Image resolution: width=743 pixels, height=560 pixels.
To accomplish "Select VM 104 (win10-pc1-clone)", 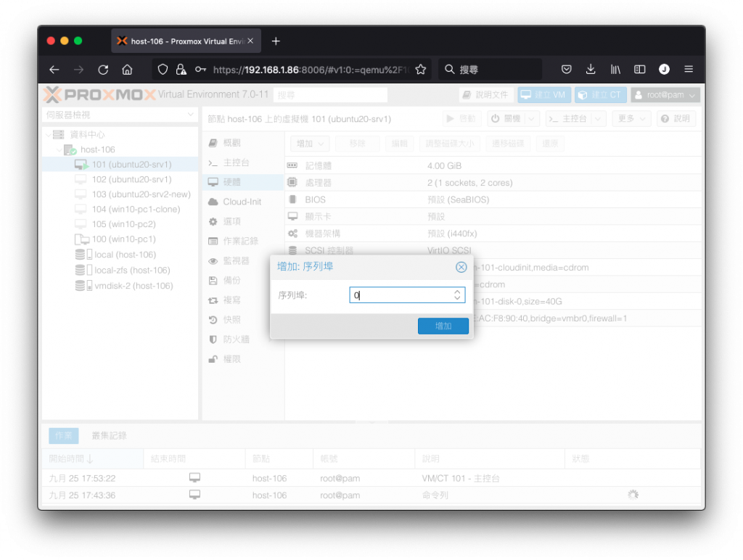I will point(136,210).
